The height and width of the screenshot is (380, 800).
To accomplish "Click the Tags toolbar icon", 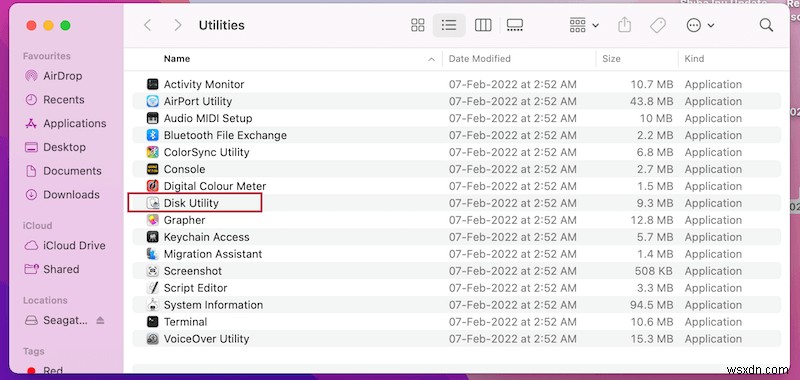I will point(658,25).
